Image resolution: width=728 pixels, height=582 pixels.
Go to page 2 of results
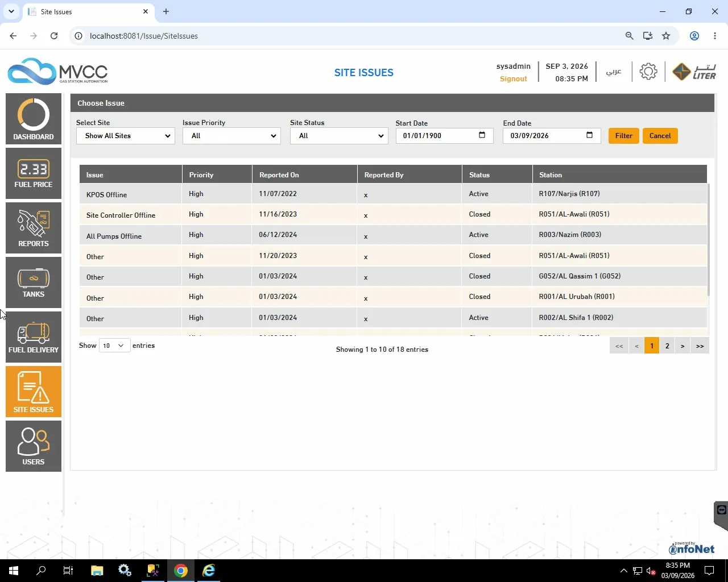667,346
